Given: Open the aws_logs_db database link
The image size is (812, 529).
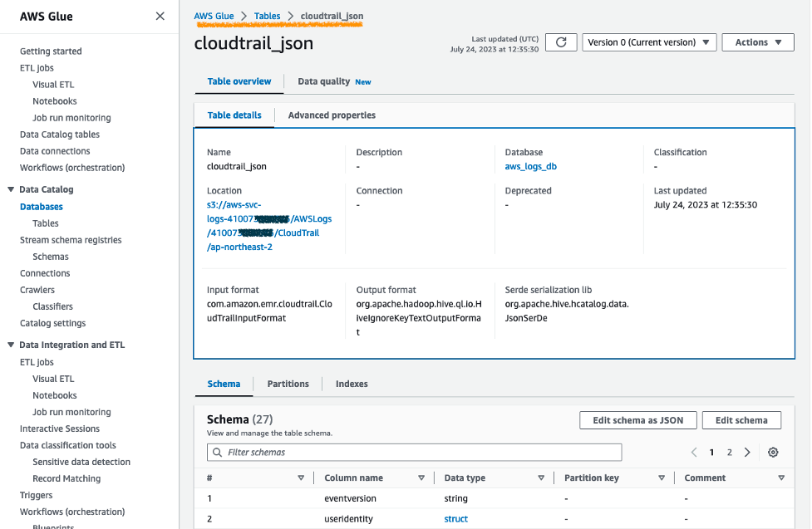Looking at the screenshot, I should click(x=531, y=167).
